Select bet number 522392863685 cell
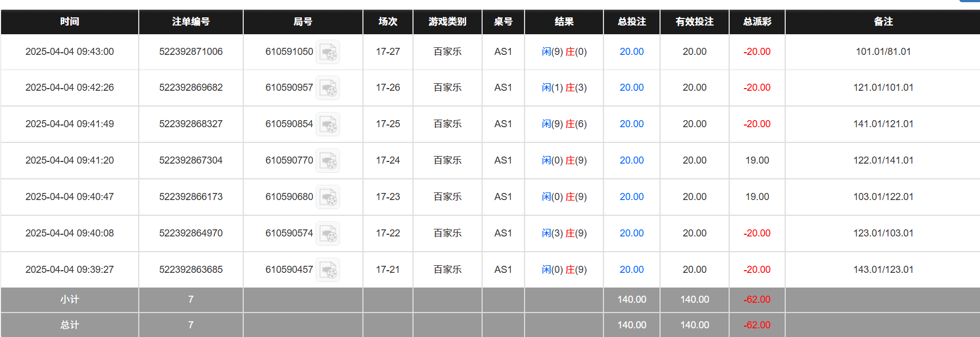 [x=190, y=270]
